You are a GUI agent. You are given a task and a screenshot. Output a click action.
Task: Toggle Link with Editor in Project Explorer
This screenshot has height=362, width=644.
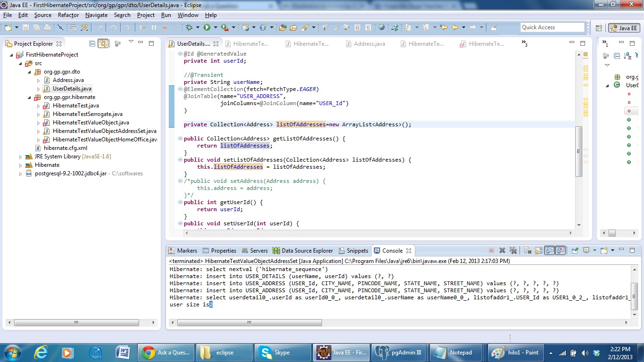pyautogui.click(x=103, y=44)
